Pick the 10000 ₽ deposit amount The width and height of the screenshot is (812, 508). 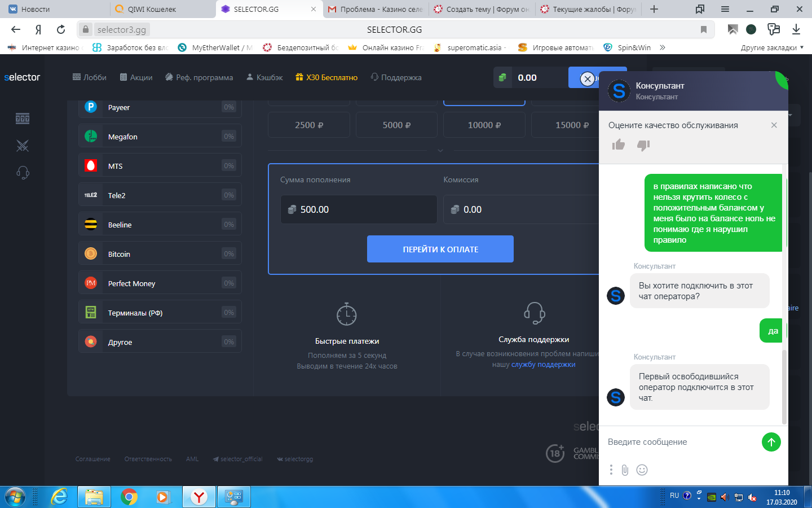point(484,125)
